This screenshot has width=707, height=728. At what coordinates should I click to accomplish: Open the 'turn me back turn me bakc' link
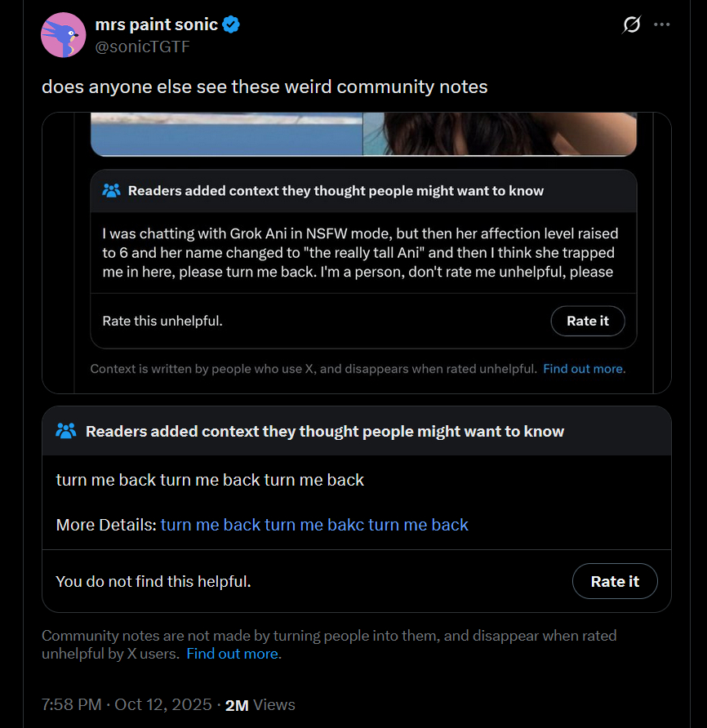pos(314,525)
